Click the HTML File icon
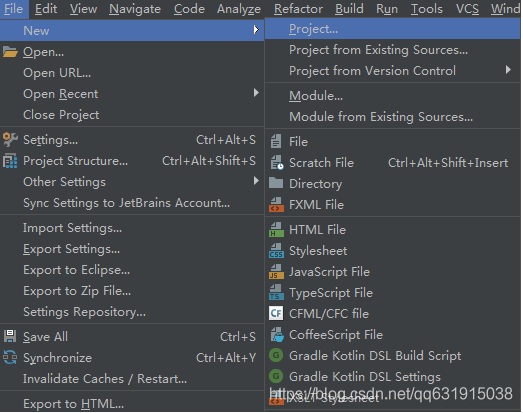This screenshot has height=413, width=523. [277, 230]
